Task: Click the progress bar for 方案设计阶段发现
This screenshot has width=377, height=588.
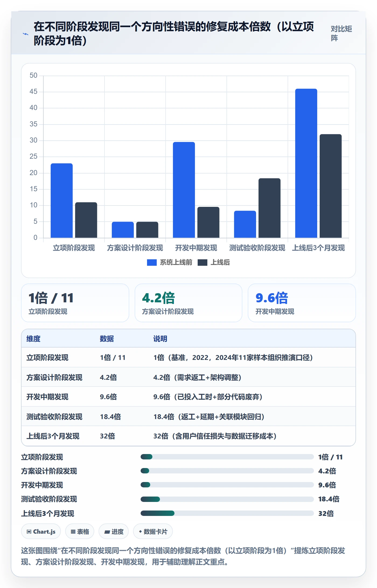Action: [x=227, y=471]
